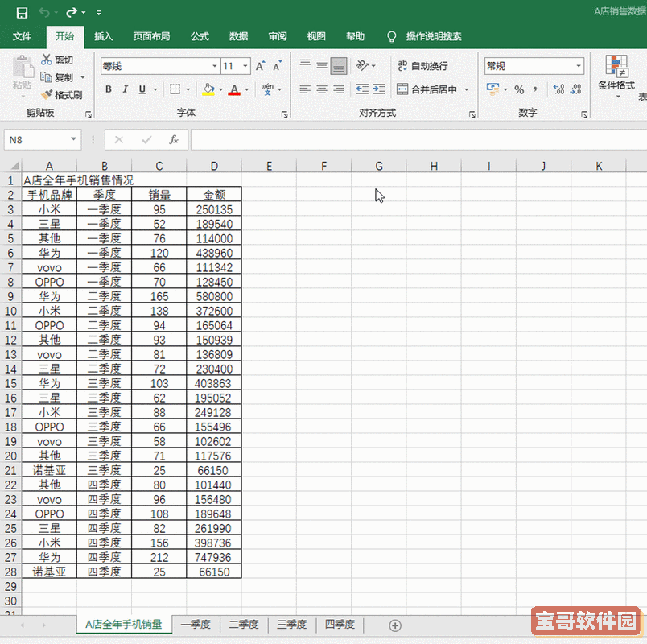Open the File (文件) tab
The height and width of the screenshot is (644, 647).
click(x=22, y=36)
